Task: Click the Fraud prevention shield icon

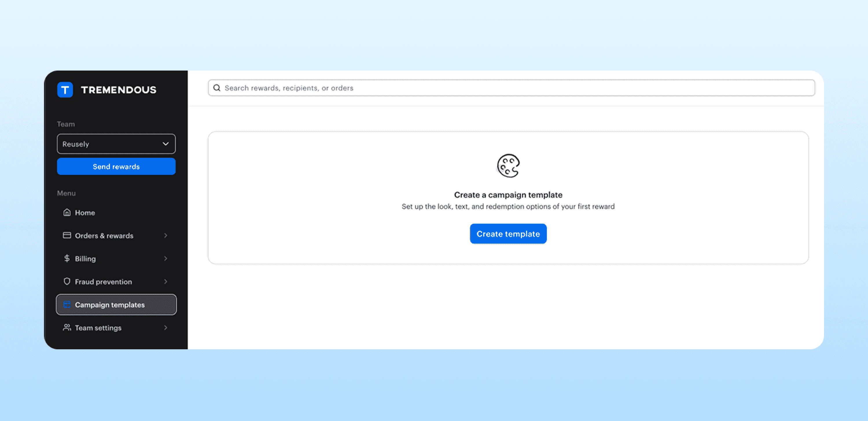Action: (67, 281)
